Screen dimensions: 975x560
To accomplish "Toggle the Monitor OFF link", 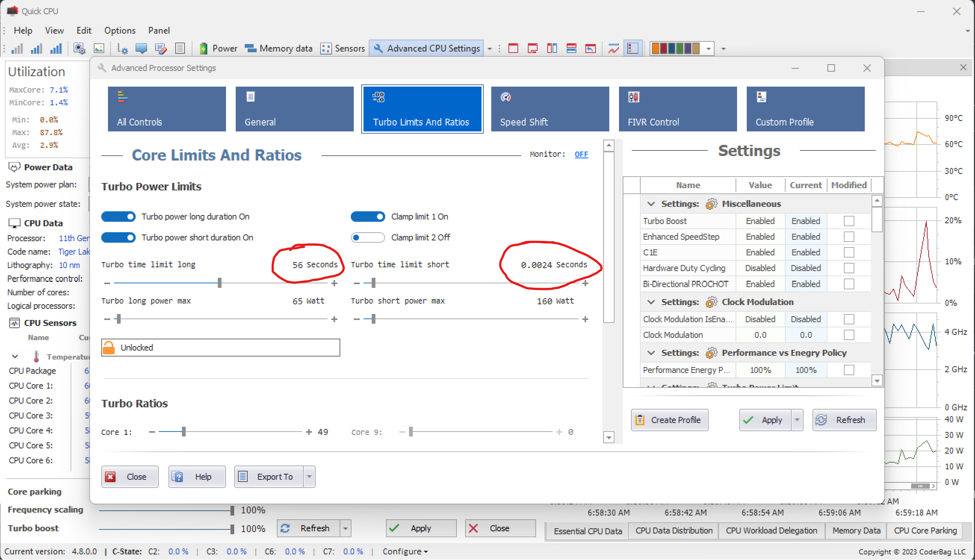I will click(x=581, y=154).
